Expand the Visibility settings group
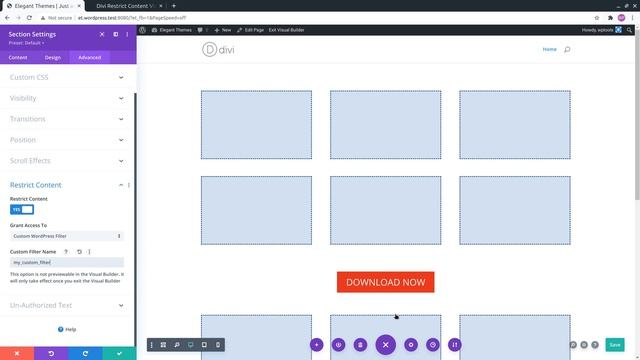 coord(67,98)
